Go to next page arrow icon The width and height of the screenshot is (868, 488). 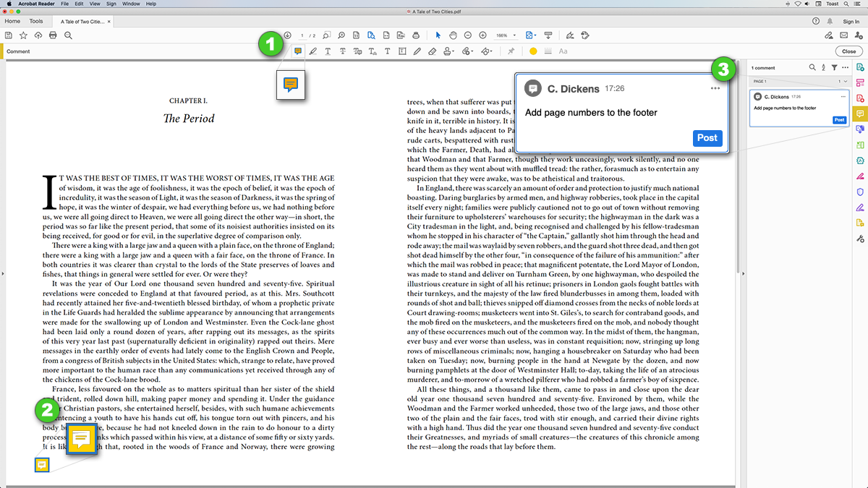[287, 35]
